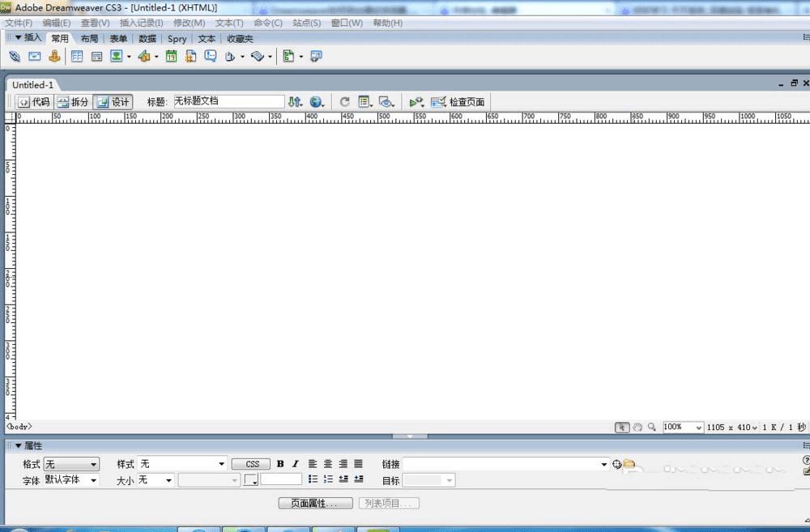Screen dimensions: 810x532
Task: Open the 文件(F) menu
Action: click(19, 23)
